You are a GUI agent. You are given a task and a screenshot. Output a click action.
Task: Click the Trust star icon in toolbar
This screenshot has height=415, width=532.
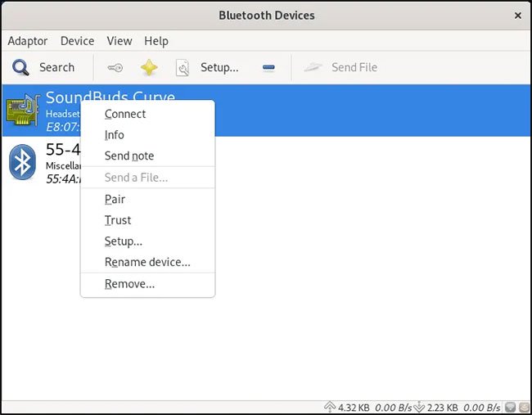[149, 67]
